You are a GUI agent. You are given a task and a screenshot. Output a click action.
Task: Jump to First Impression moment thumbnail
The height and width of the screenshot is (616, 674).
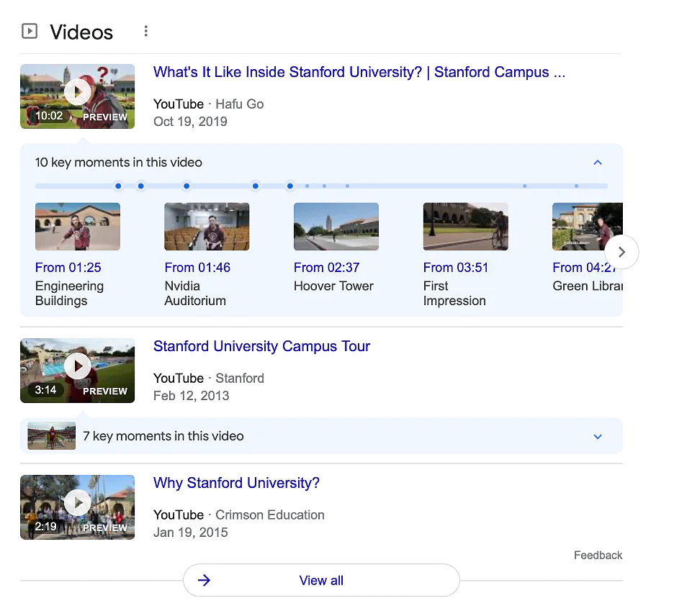[465, 227]
